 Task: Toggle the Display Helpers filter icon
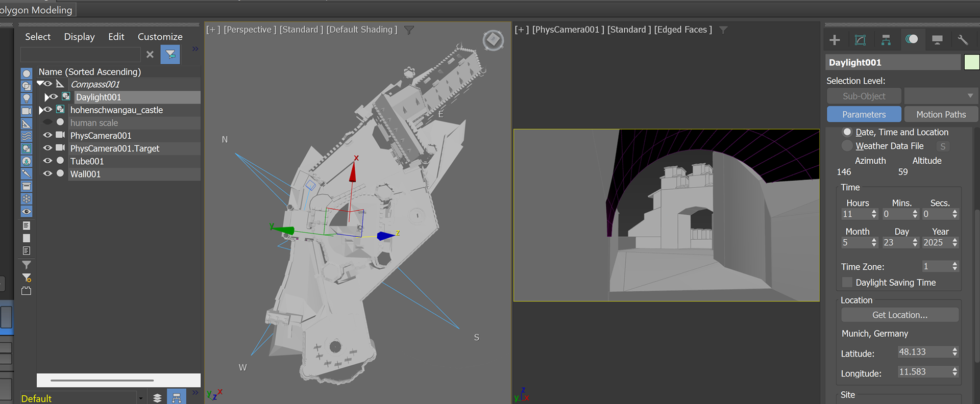27,123
